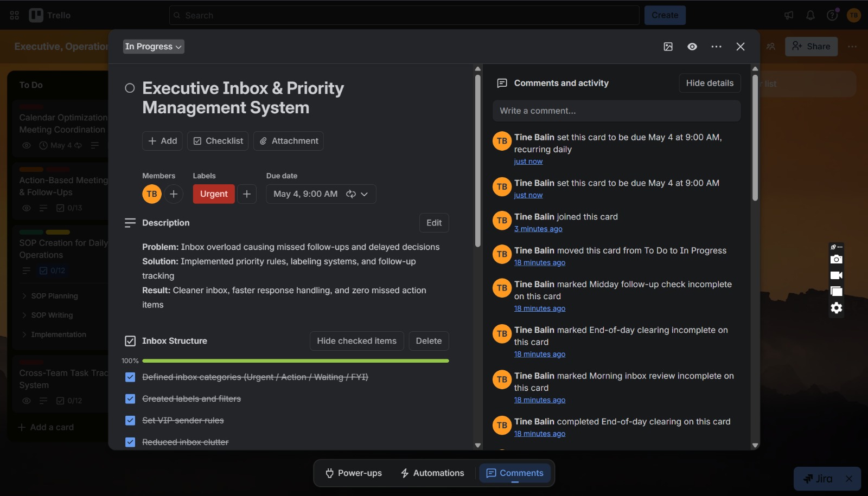The height and width of the screenshot is (496, 868).
Task: Open the card actions ellipsis menu
Action: coord(716,47)
